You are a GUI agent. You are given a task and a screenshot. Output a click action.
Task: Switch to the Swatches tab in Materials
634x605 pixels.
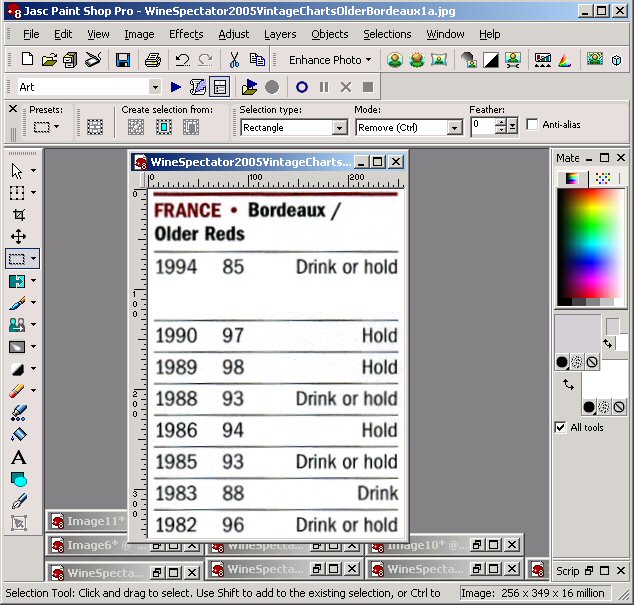click(602, 179)
